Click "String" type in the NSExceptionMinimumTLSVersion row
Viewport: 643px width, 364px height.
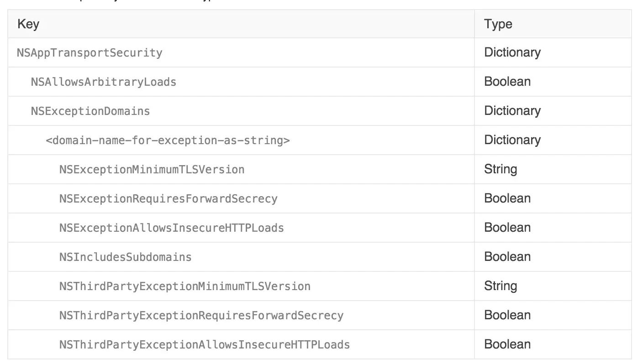click(501, 169)
